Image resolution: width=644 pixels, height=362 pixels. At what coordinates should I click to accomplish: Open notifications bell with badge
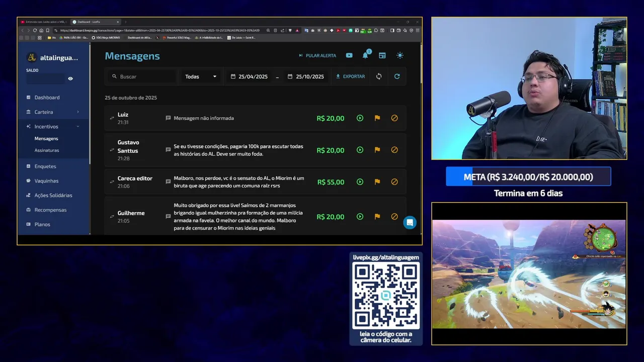[x=366, y=55]
